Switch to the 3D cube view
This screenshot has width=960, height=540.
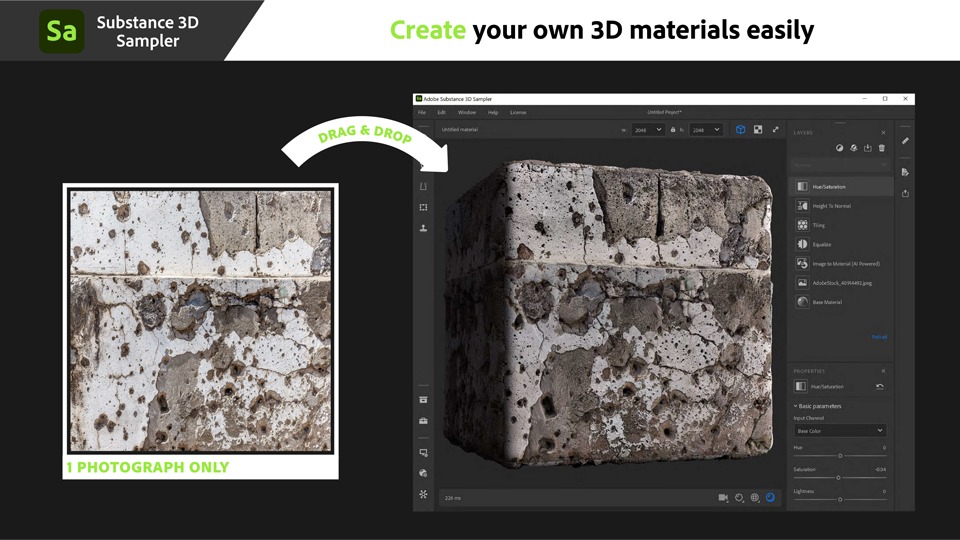click(740, 129)
